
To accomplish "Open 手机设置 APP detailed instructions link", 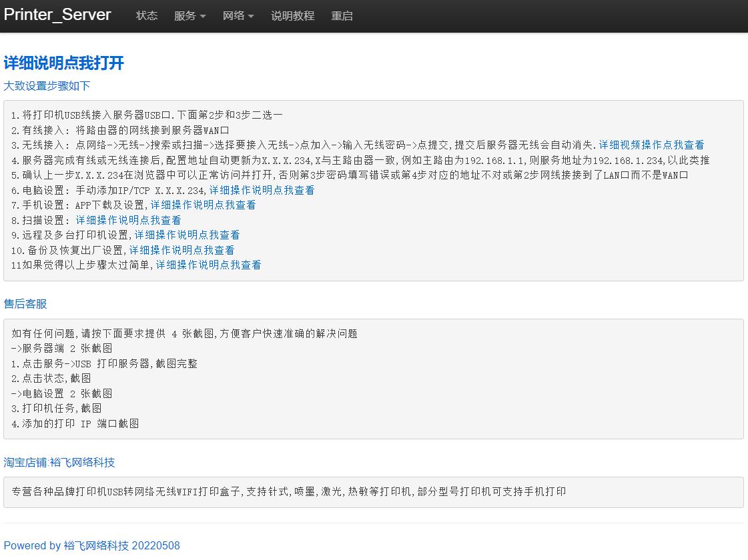I will point(203,205).
